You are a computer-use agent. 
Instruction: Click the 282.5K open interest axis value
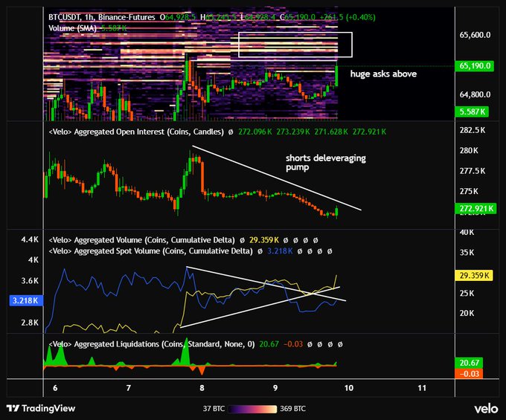click(x=472, y=130)
